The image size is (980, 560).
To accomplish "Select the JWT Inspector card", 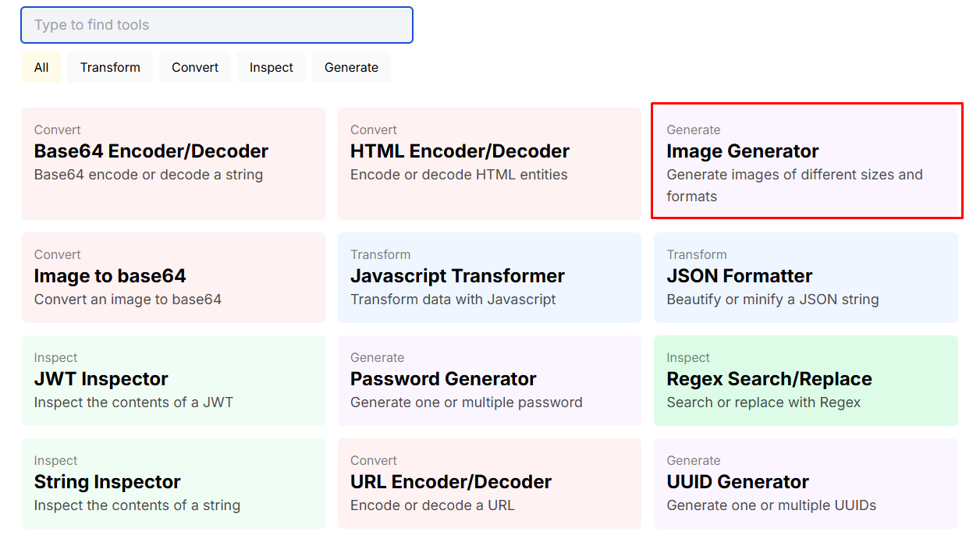I will click(x=173, y=381).
